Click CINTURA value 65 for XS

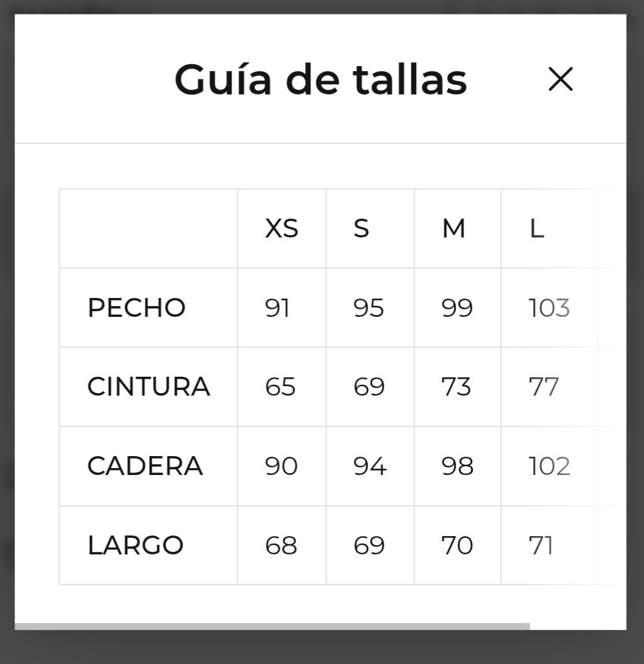[280, 387]
